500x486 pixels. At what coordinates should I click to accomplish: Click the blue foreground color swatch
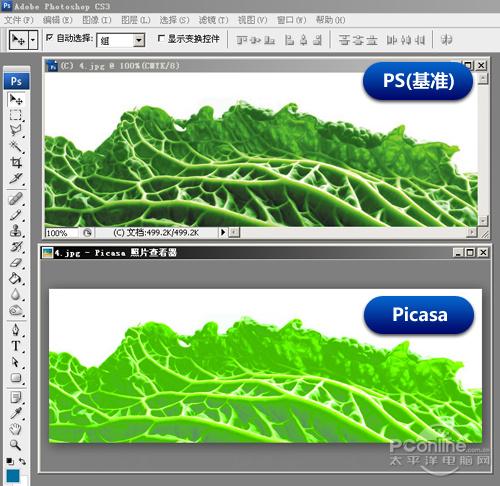coord(13,477)
